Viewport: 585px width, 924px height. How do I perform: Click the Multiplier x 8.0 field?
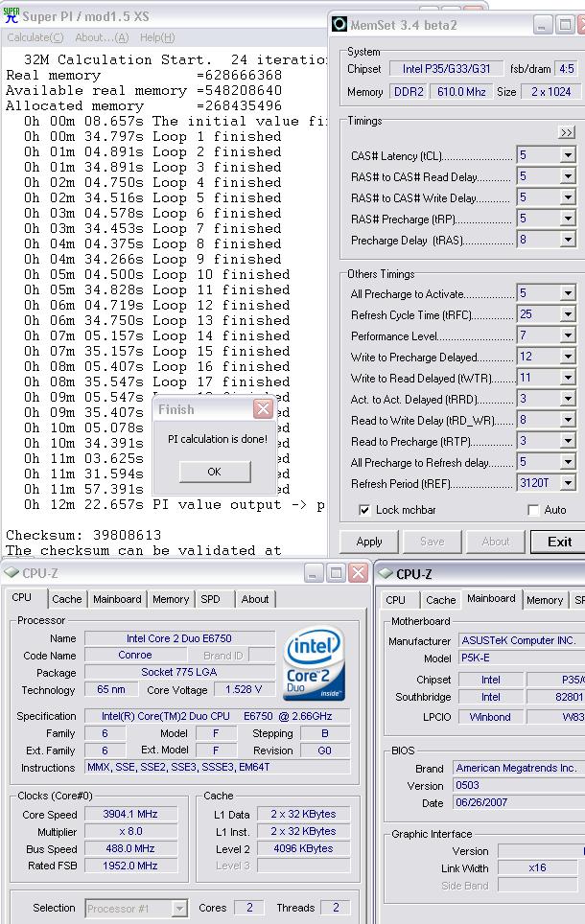tap(130, 831)
